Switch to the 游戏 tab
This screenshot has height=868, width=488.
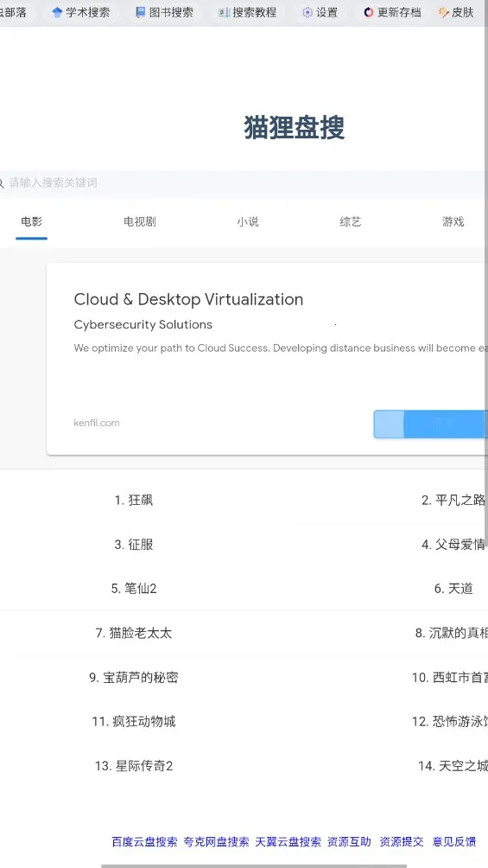[x=453, y=222]
